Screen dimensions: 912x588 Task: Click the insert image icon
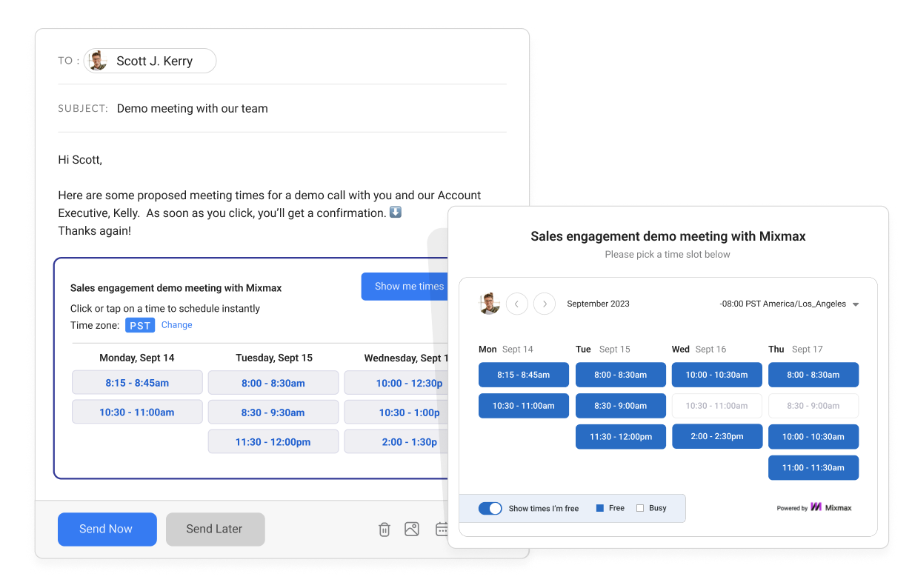pos(412,529)
